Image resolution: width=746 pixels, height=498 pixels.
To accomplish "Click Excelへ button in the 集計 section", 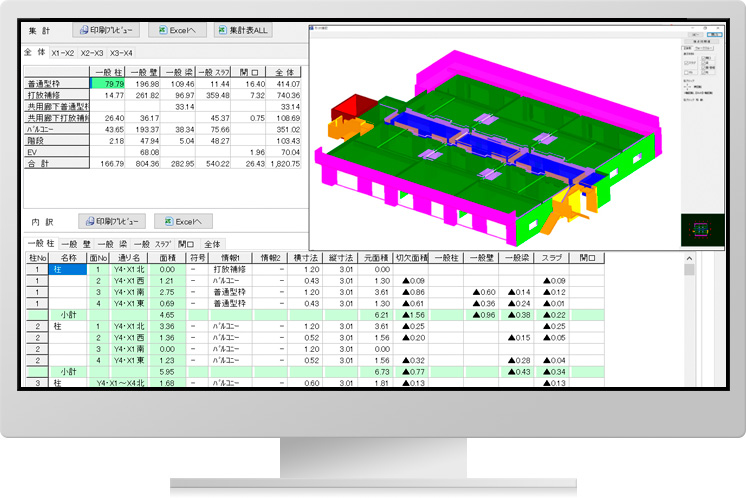I will (x=177, y=30).
